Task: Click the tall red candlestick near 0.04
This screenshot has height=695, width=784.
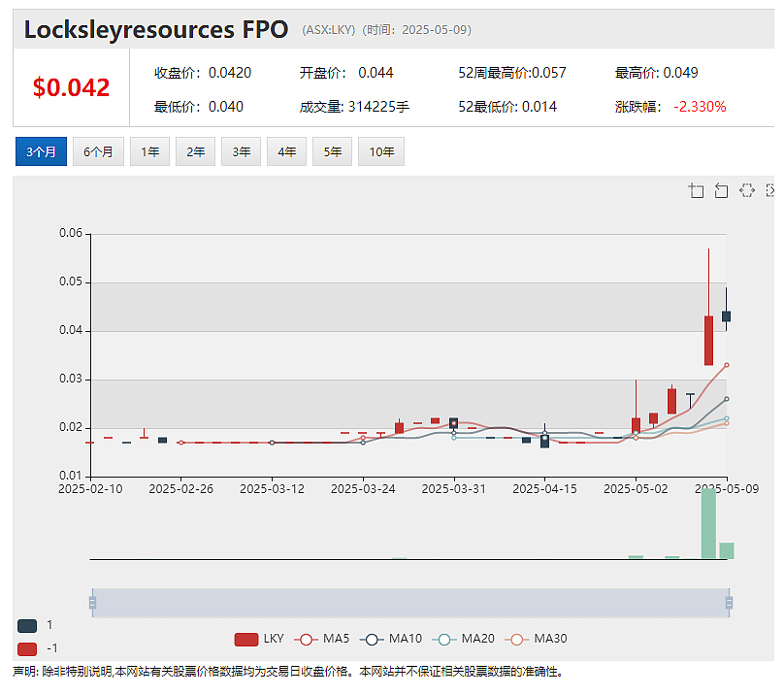Action: pos(708,341)
